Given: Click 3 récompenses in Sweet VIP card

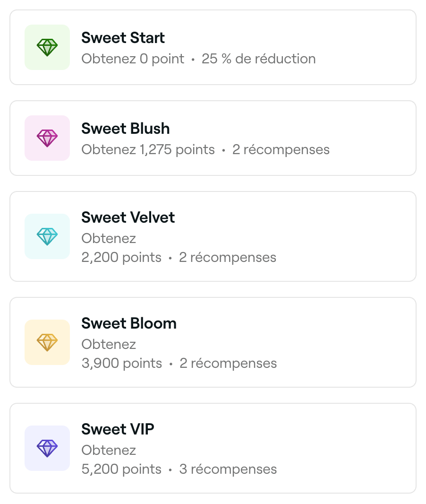Looking at the screenshot, I should (x=228, y=469).
